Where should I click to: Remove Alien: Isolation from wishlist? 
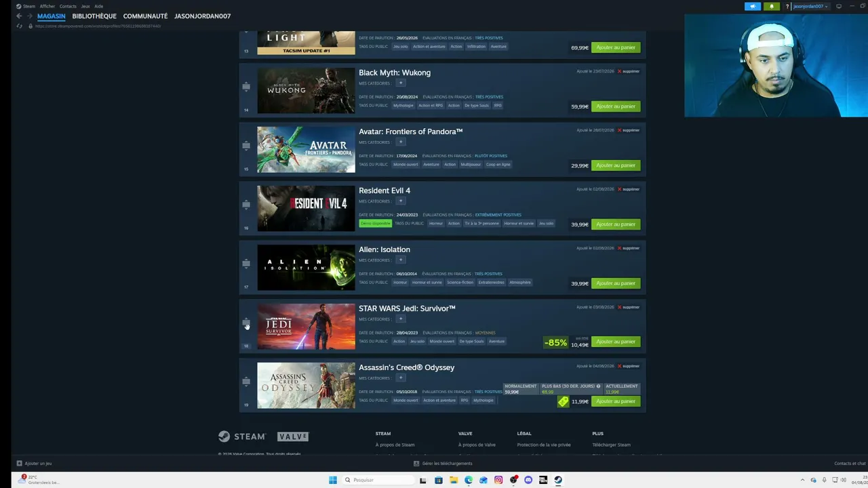pyautogui.click(x=629, y=248)
